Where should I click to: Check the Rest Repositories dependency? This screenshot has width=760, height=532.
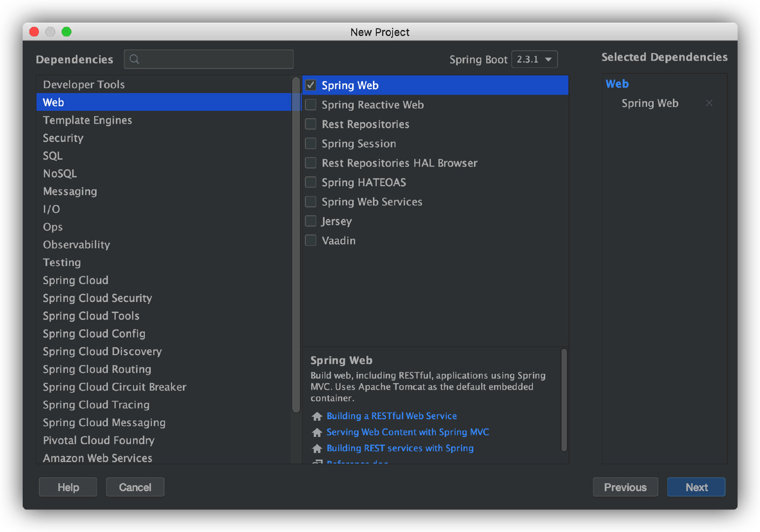311,124
